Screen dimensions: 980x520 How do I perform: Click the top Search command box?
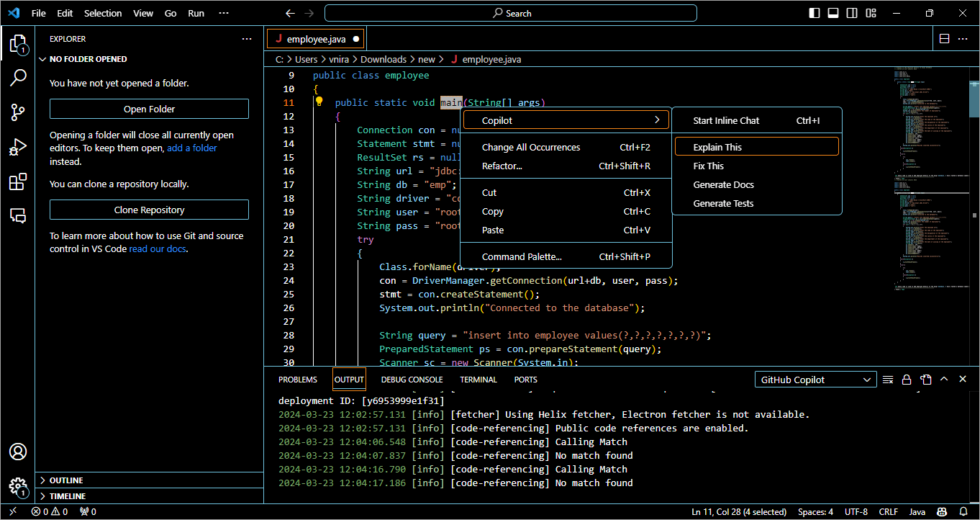[x=511, y=13]
